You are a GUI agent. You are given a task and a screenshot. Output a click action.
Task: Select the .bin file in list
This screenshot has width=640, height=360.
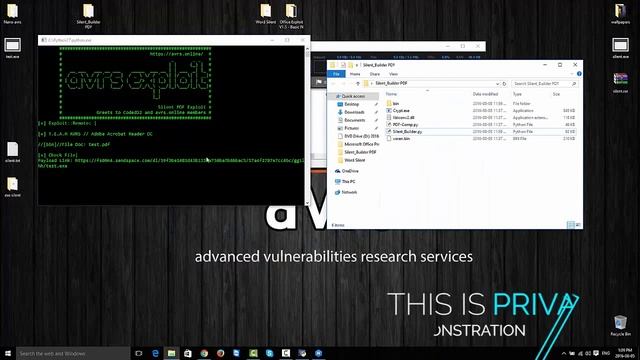[x=401, y=138]
